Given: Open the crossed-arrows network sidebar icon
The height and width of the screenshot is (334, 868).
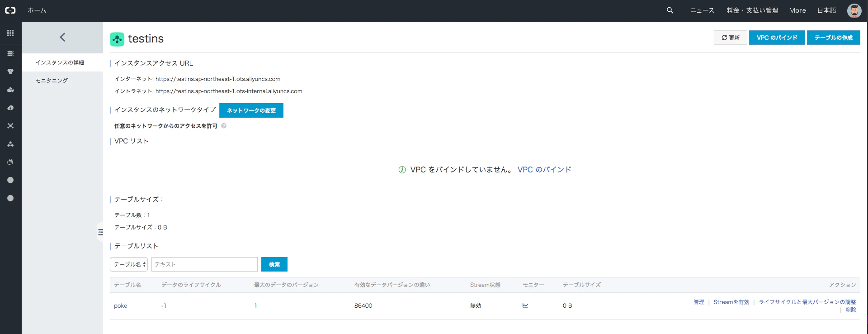Looking at the screenshot, I should point(10,126).
